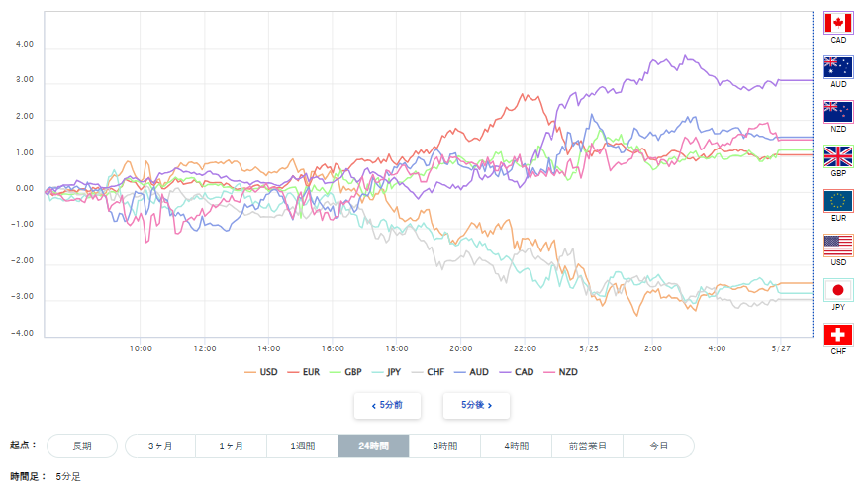Click the 5/25 x-axis date label
The image size is (868, 496).
[589, 348]
